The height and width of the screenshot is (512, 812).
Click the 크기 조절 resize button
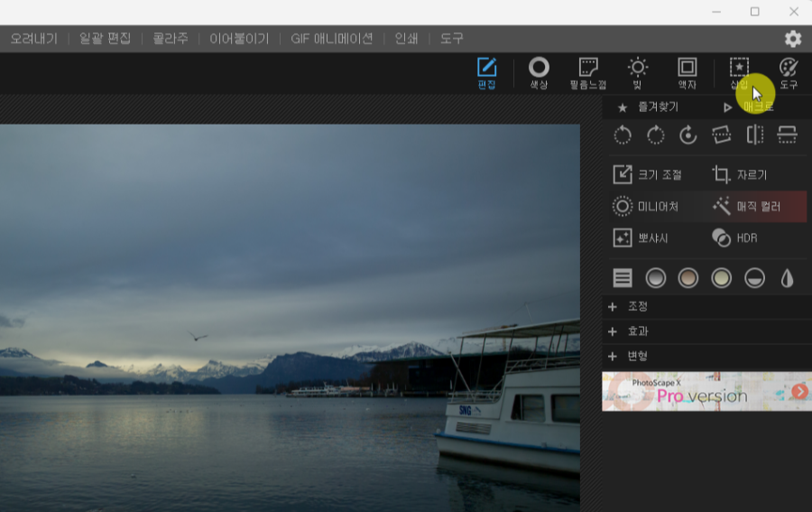click(x=649, y=174)
